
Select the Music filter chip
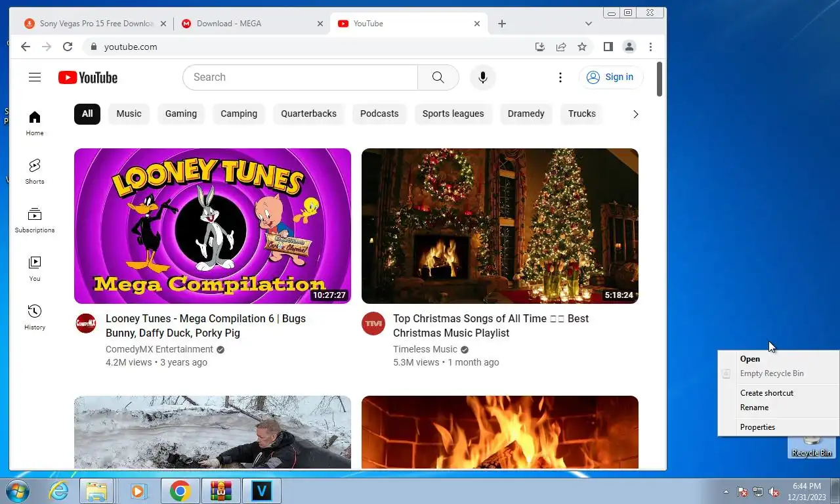[129, 114]
